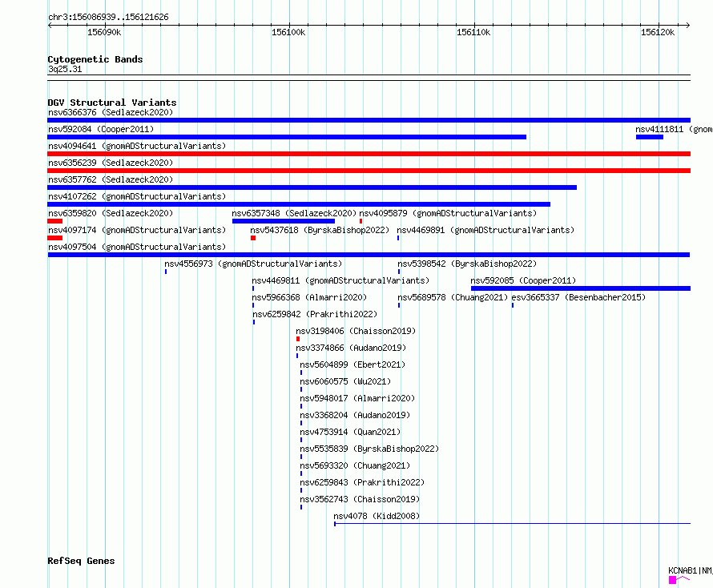
Task: Click the red bar under nsv4094641
Action: (x=369, y=154)
